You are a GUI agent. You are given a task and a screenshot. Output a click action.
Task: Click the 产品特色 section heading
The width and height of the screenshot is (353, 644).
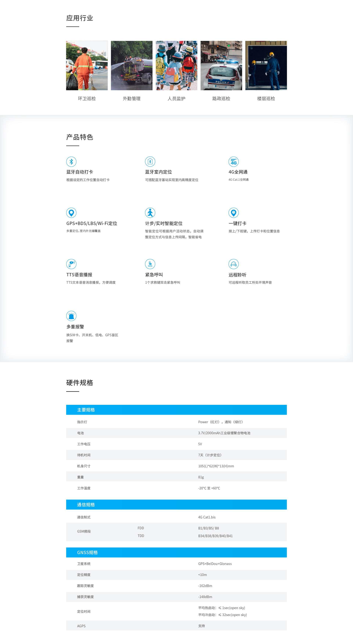[x=79, y=137]
